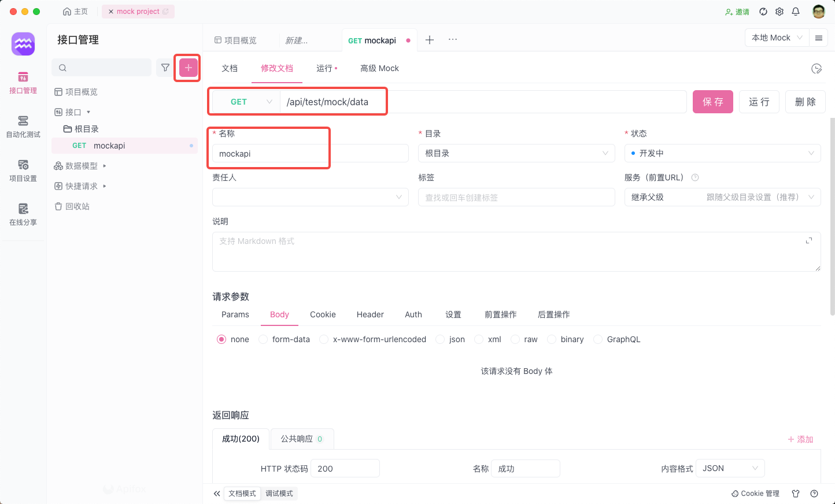The width and height of the screenshot is (835, 504).
Task: Open the 内容格式 JSON dropdown
Action: click(x=730, y=468)
